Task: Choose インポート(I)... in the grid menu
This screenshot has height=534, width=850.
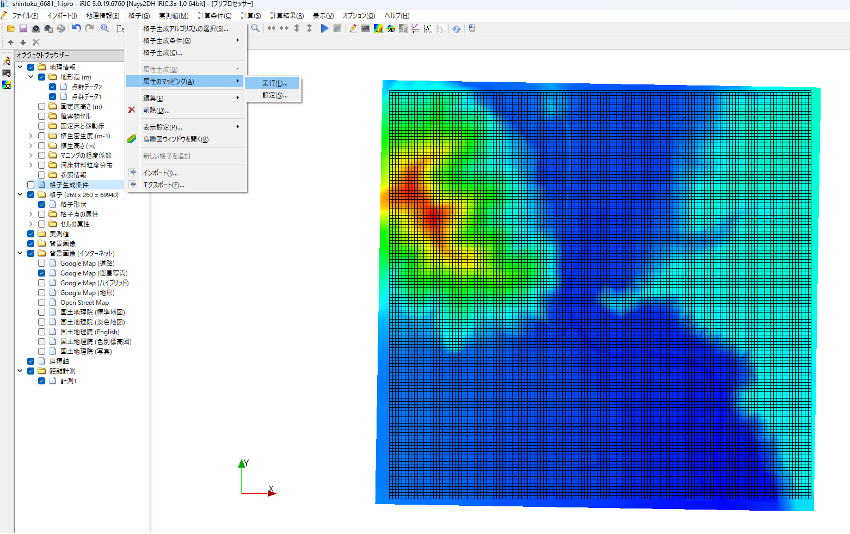Action: (x=186, y=173)
